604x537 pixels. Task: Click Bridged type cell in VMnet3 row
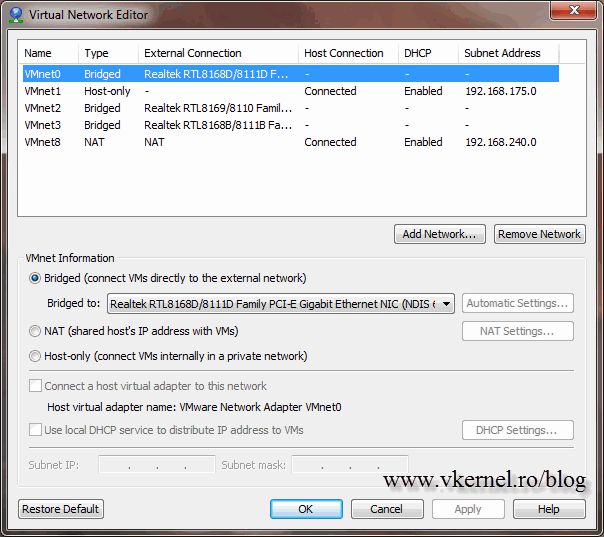[102, 125]
